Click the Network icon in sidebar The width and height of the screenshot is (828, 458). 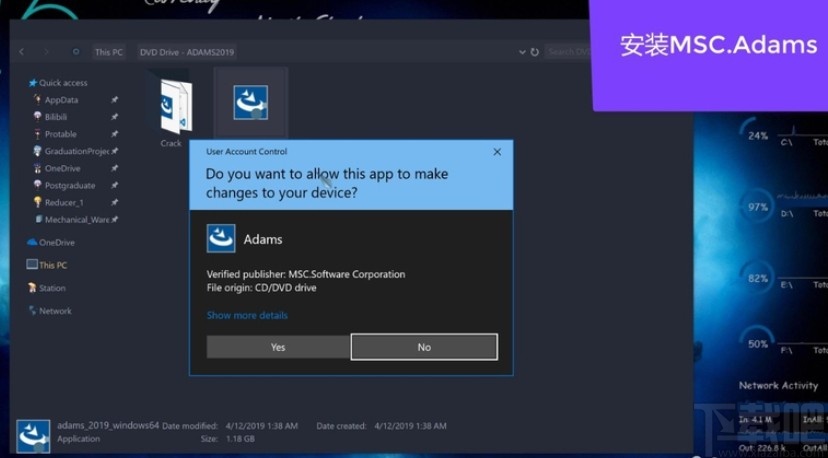(x=32, y=310)
